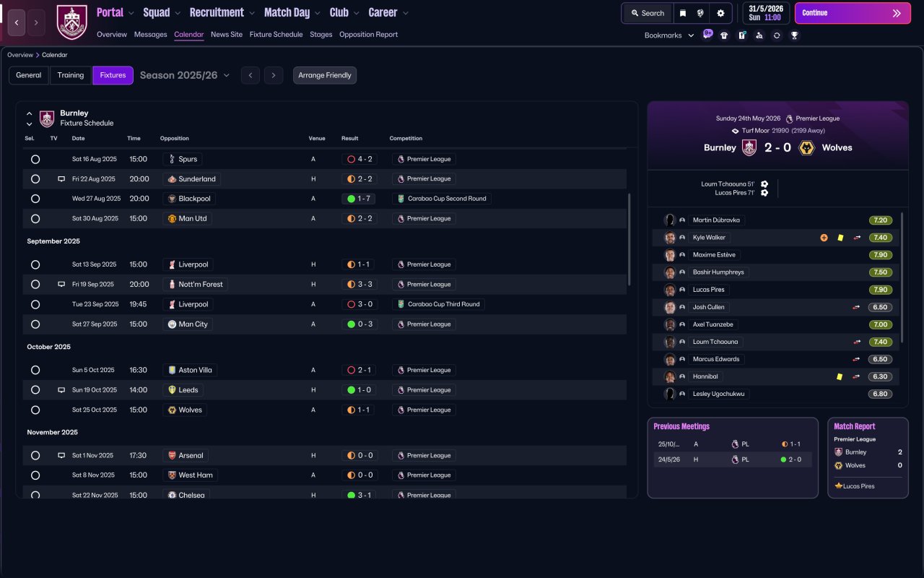
Task: Open the Club dropdown menu
Action: pyautogui.click(x=344, y=12)
